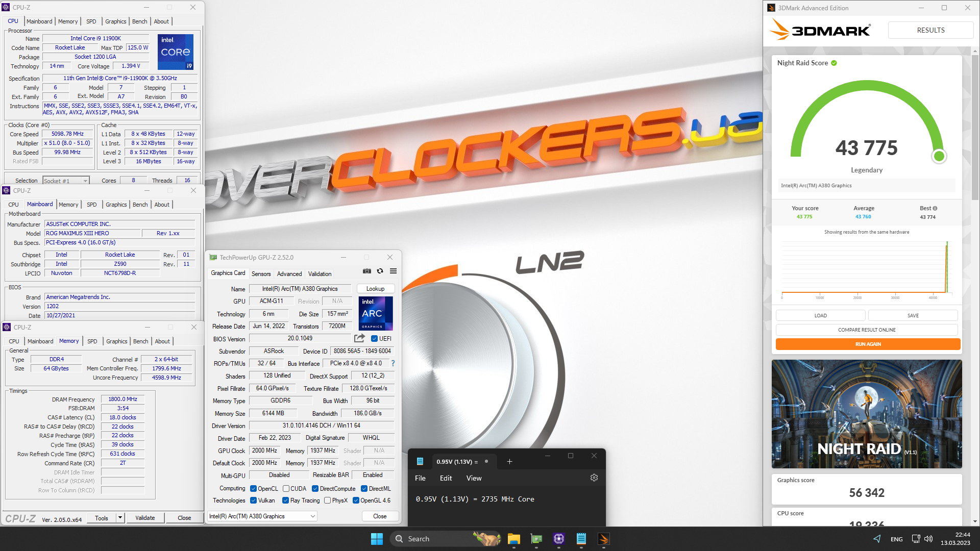Open Notepad settings gear icon
The height and width of the screenshot is (551, 980).
click(594, 478)
